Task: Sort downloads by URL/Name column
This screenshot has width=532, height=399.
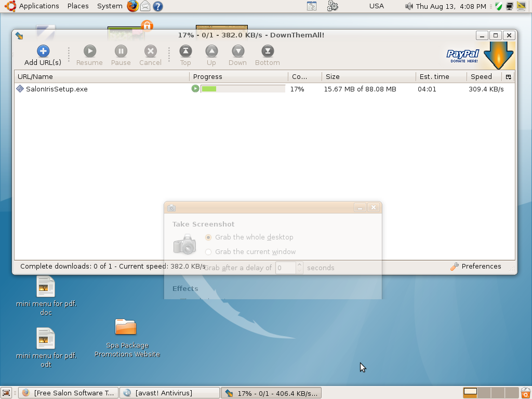Action: pyautogui.click(x=102, y=77)
